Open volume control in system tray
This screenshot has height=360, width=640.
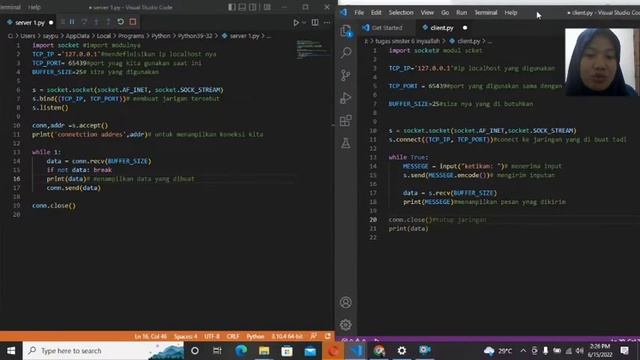580,351
